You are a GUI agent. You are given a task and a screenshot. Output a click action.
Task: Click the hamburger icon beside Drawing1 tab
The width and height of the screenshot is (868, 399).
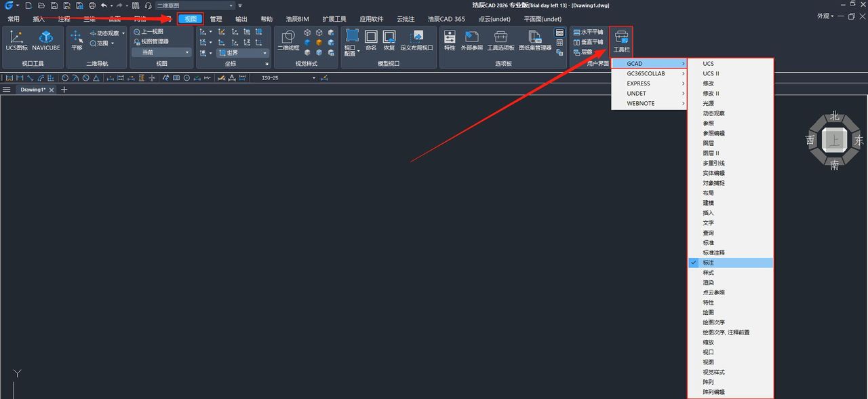click(7, 90)
